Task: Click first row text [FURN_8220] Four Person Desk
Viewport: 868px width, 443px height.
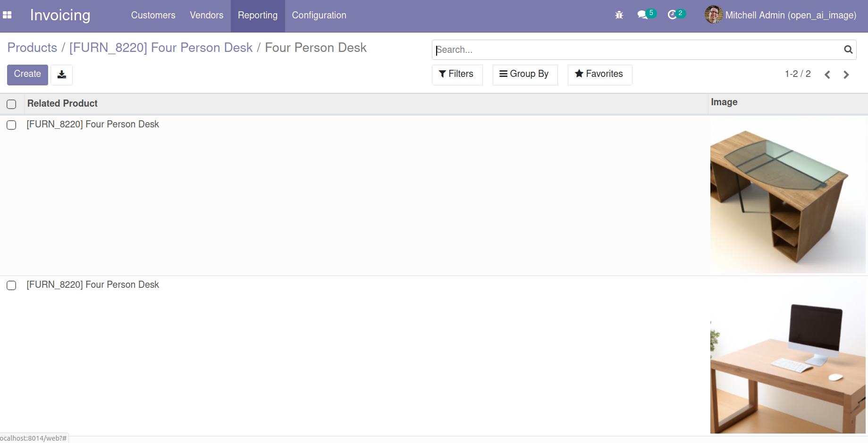Action: [93, 124]
